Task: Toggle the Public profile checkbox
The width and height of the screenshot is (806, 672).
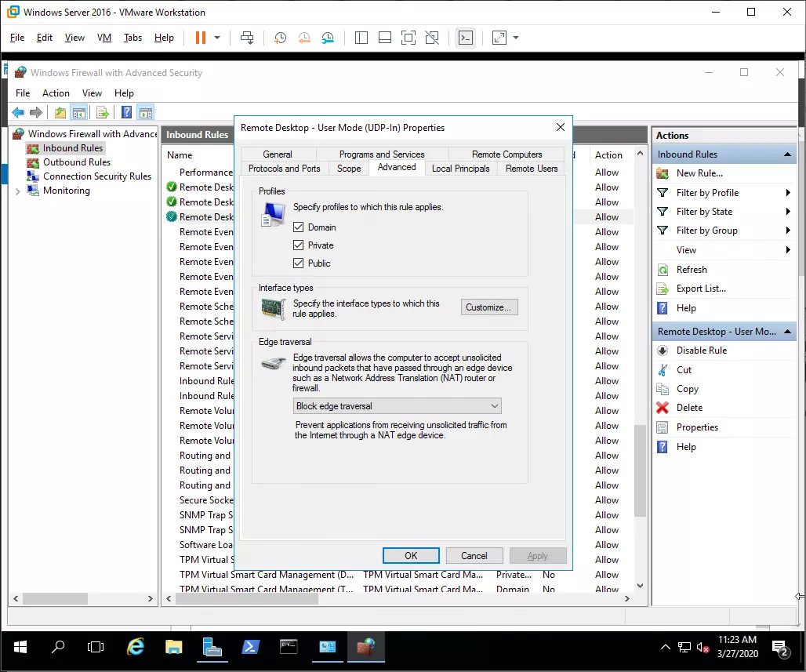Action: [x=298, y=263]
